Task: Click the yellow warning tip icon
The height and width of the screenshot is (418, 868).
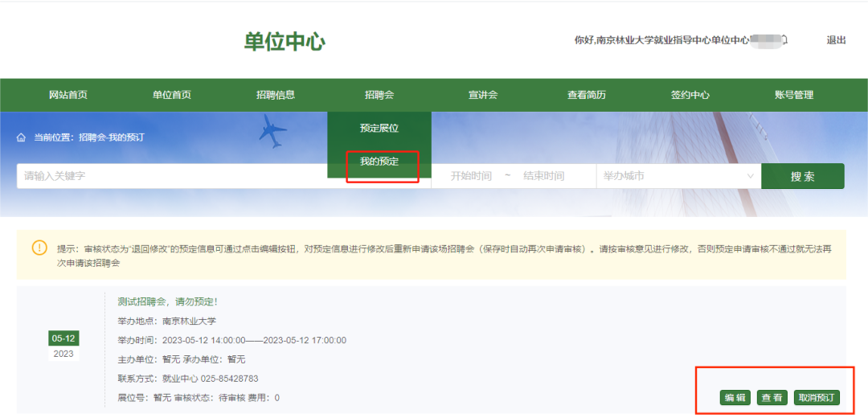Action: (x=39, y=248)
